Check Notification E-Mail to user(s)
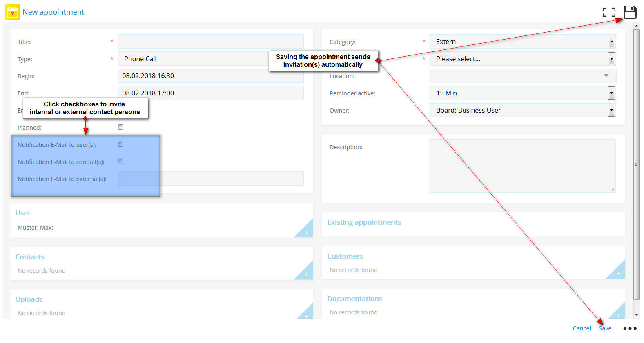Image resolution: width=644 pixels, height=343 pixels. tap(120, 144)
